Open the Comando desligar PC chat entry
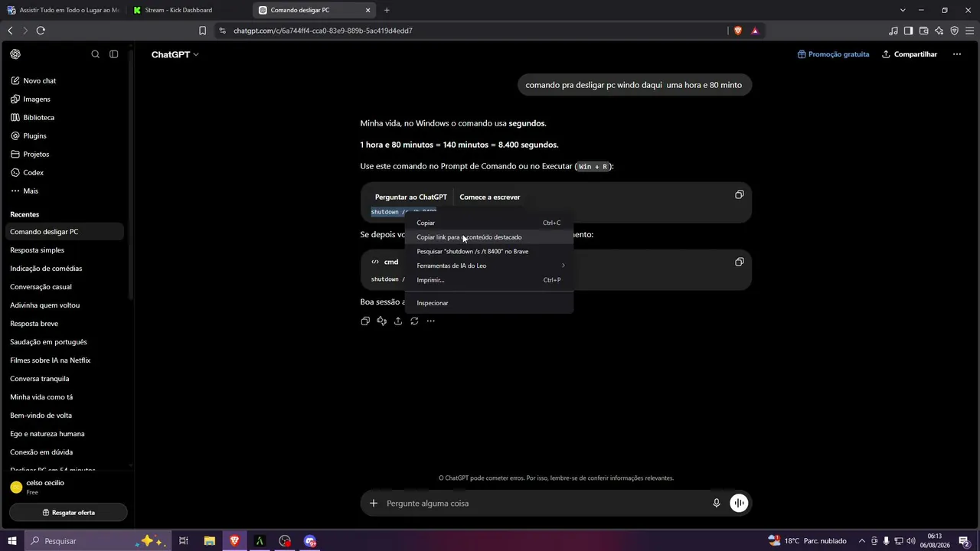The width and height of the screenshot is (980, 551). click(x=65, y=232)
